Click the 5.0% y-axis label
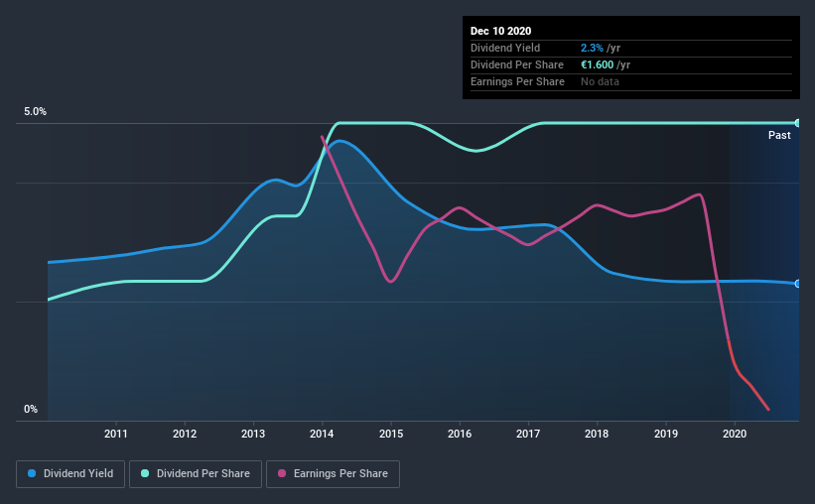The height and width of the screenshot is (504, 815). click(35, 112)
